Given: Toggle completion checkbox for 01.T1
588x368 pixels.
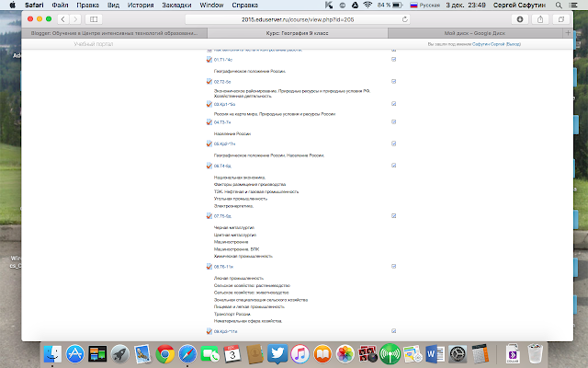Looking at the screenshot, I should pos(394,59).
